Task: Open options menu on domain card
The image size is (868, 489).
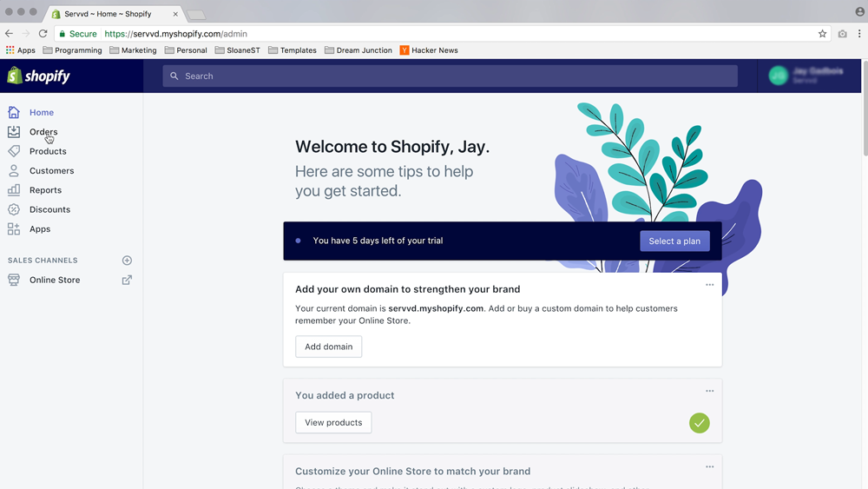Action: tap(710, 285)
